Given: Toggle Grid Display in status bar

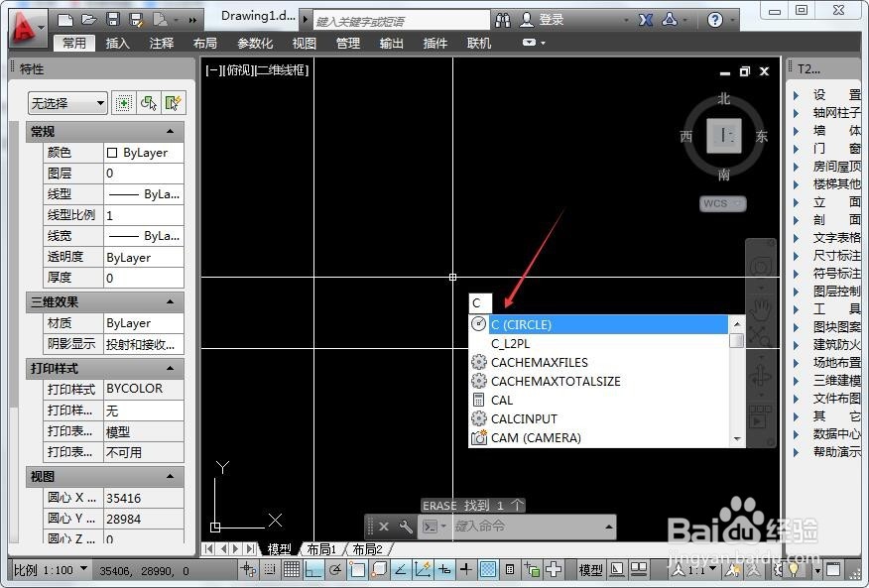Looking at the screenshot, I should (292, 570).
